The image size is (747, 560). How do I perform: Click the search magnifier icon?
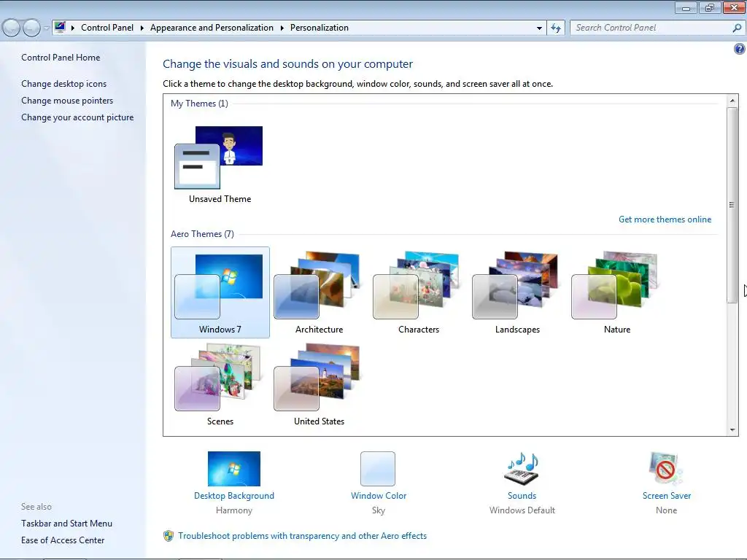tap(737, 28)
